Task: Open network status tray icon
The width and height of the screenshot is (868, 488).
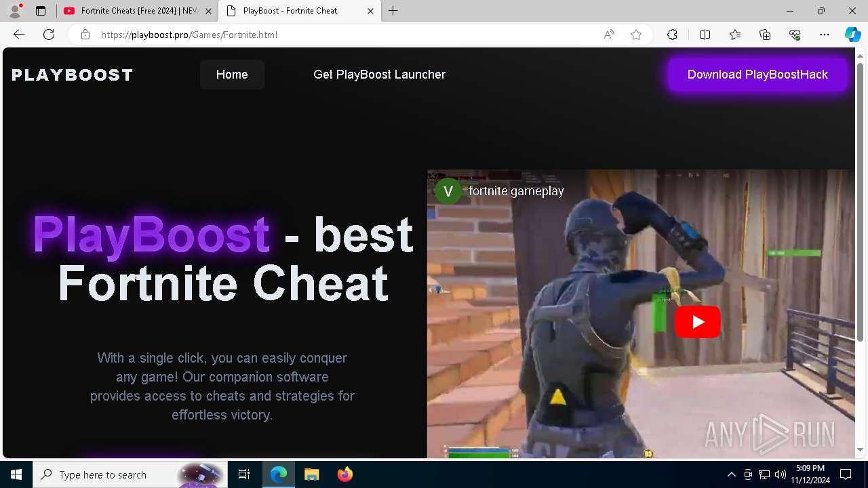Action: [764, 474]
